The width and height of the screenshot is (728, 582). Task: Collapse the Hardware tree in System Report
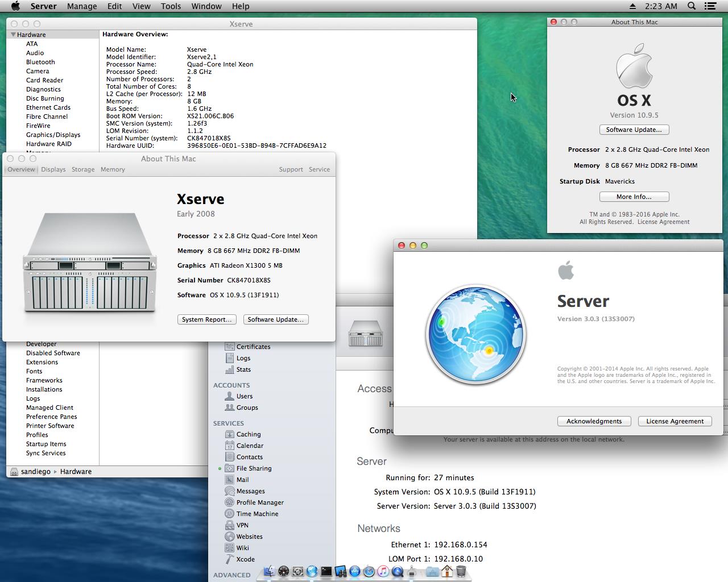pyautogui.click(x=13, y=35)
